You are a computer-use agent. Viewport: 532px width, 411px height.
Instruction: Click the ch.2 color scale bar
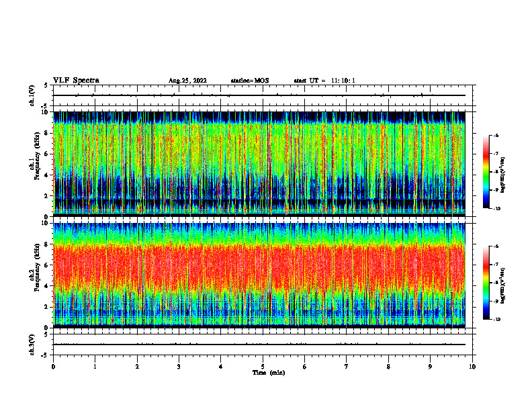(486, 283)
